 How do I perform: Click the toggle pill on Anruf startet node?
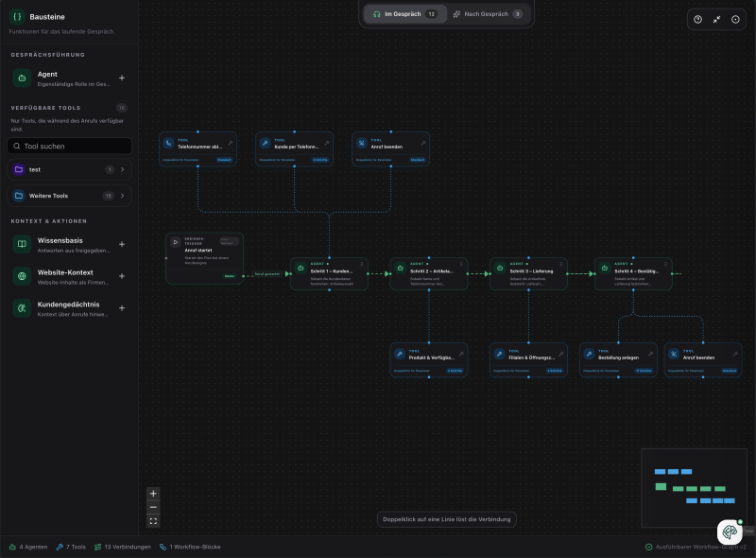[x=229, y=241]
